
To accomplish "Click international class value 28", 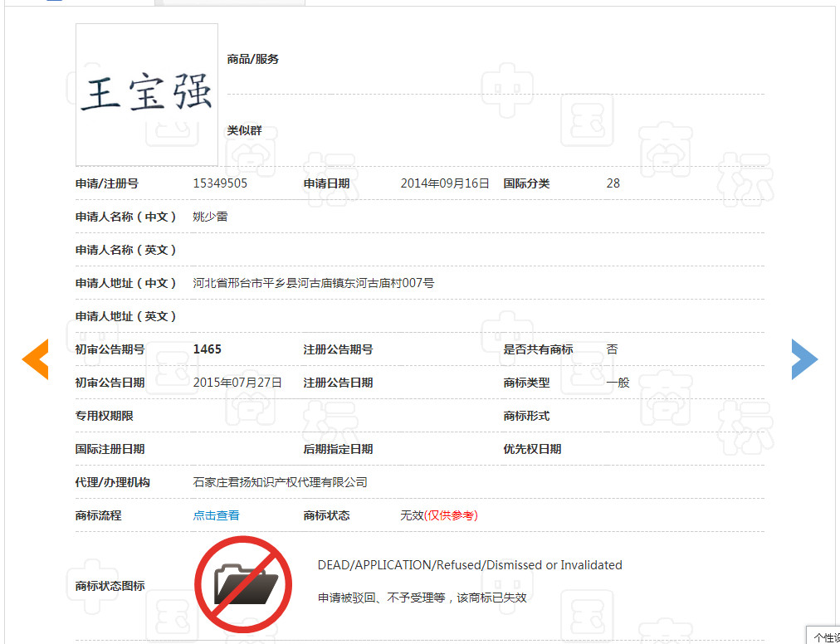I will point(613,183).
